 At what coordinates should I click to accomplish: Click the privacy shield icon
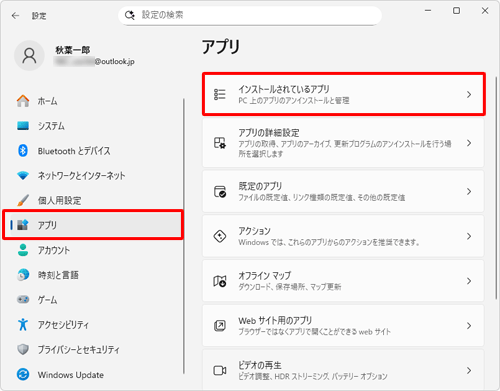(23, 349)
